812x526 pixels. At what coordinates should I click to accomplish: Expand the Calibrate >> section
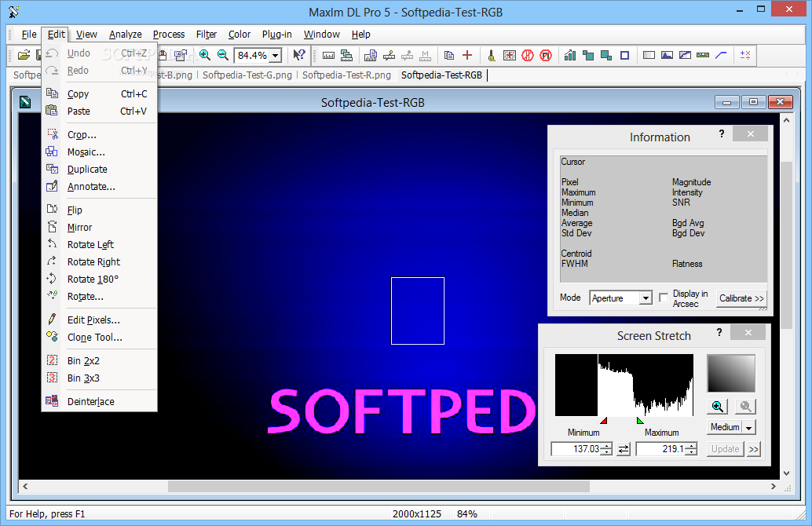pyautogui.click(x=741, y=298)
